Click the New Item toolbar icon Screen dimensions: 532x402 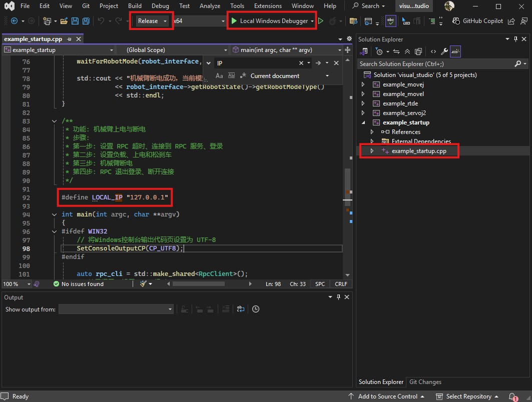tap(47, 21)
